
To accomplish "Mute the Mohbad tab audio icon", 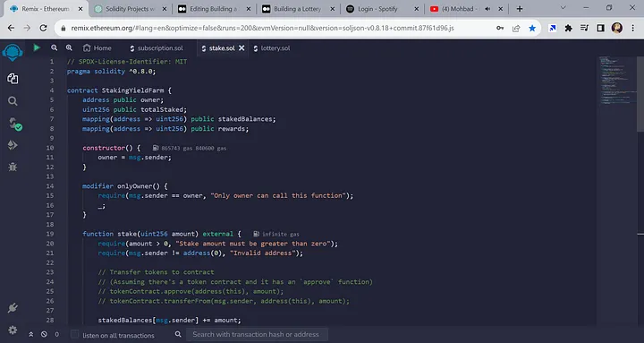I will [x=487, y=9].
